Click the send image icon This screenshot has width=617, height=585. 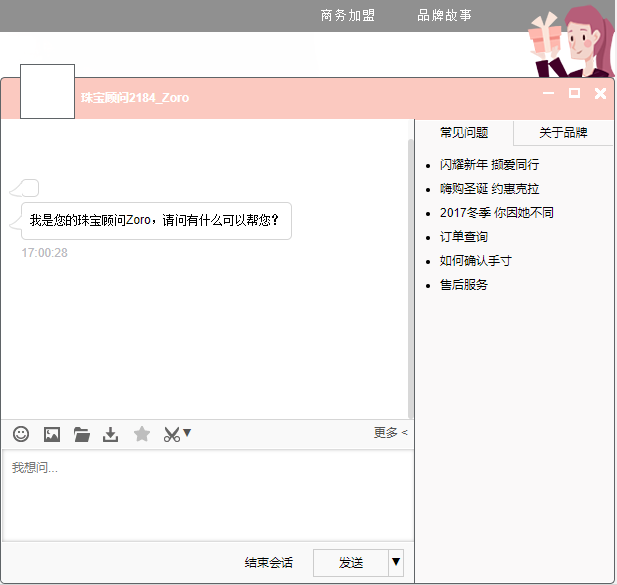[x=52, y=434]
